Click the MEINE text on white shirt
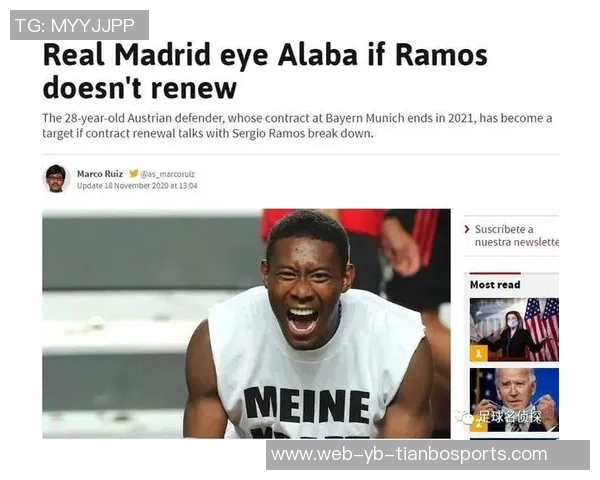 point(308,405)
